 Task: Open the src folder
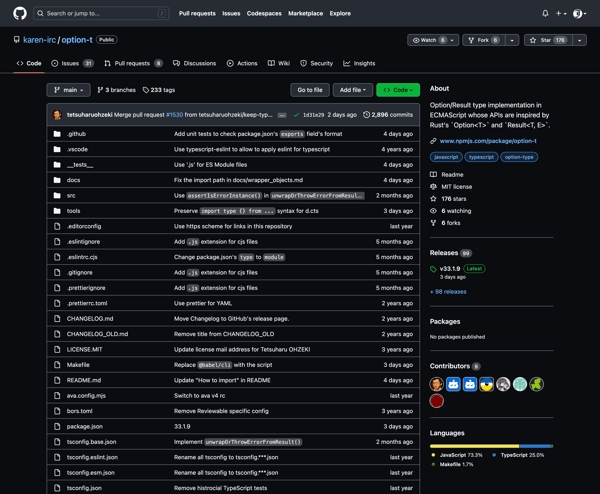pyautogui.click(x=71, y=196)
